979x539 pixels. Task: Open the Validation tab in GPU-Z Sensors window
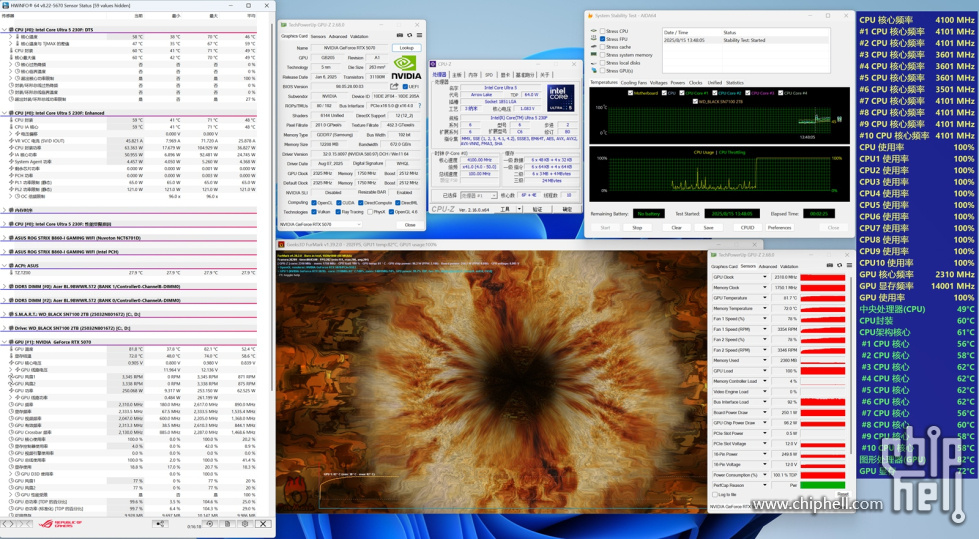[789, 266]
